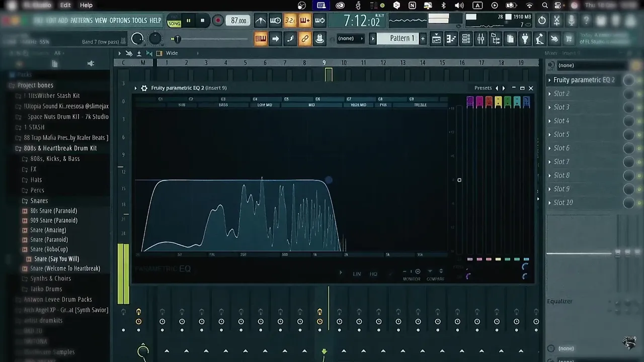Open the OPTIONS menu
Image resolution: width=644 pixels, height=362 pixels.
point(120,21)
